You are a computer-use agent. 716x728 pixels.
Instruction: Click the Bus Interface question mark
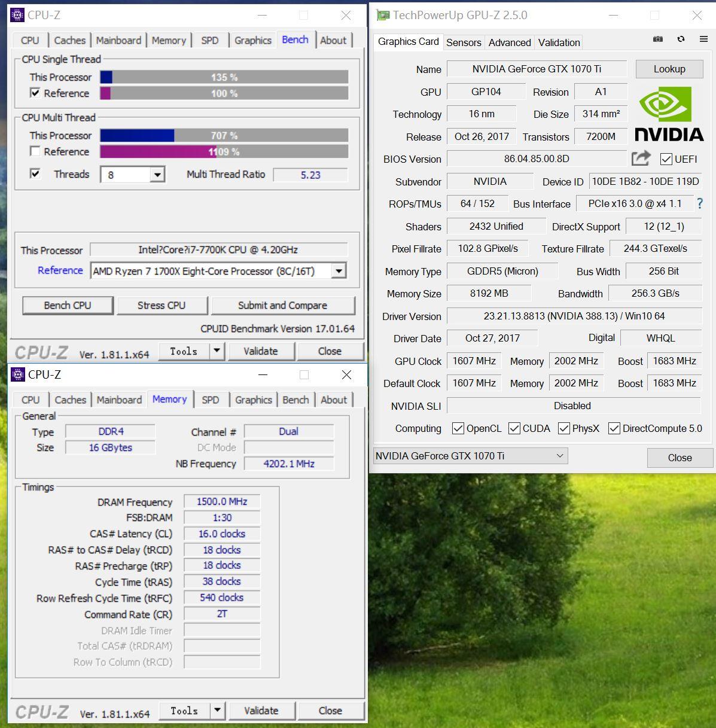click(x=700, y=203)
